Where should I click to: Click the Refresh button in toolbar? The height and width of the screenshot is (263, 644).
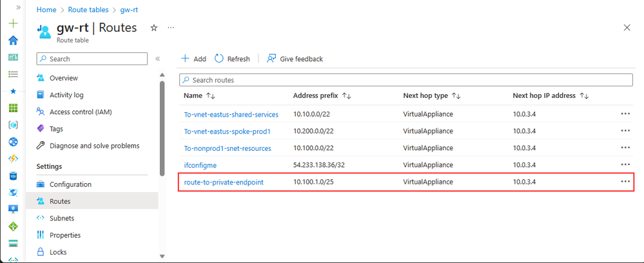coord(233,59)
